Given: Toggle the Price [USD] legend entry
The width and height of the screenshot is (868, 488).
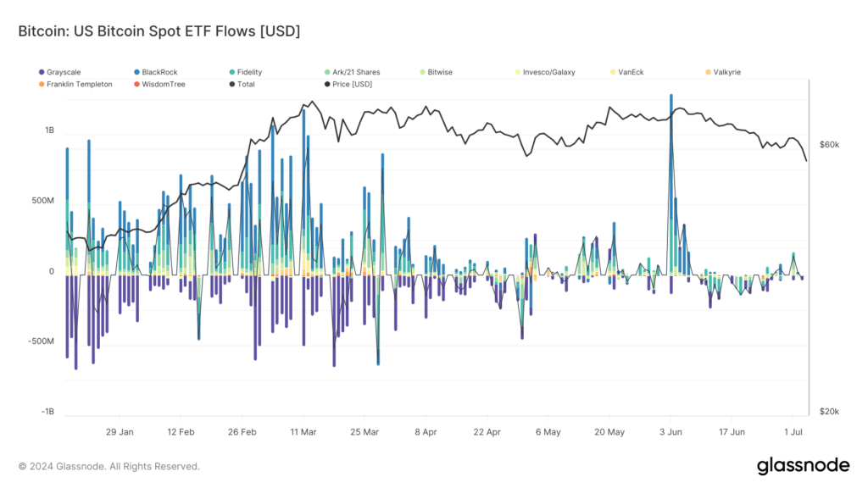Looking at the screenshot, I should (348, 84).
